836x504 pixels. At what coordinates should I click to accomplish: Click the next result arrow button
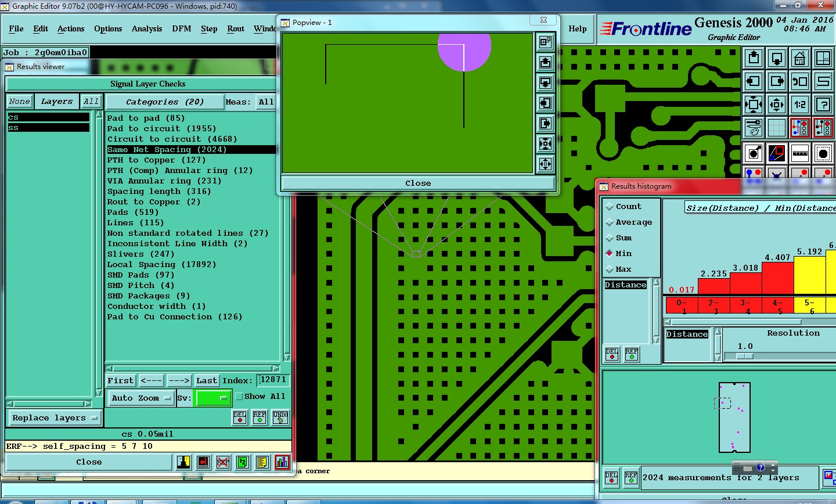[179, 380]
